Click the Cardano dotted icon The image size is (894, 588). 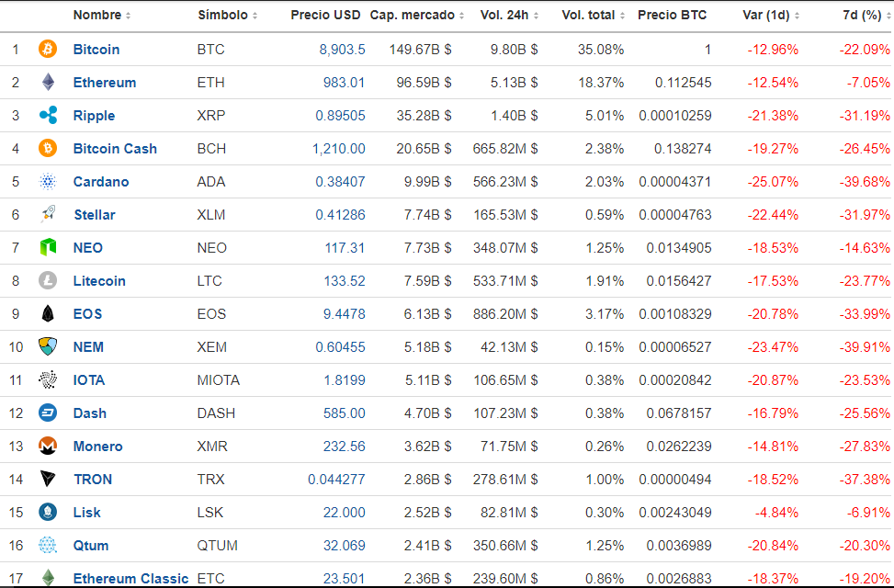click(48, 181)
